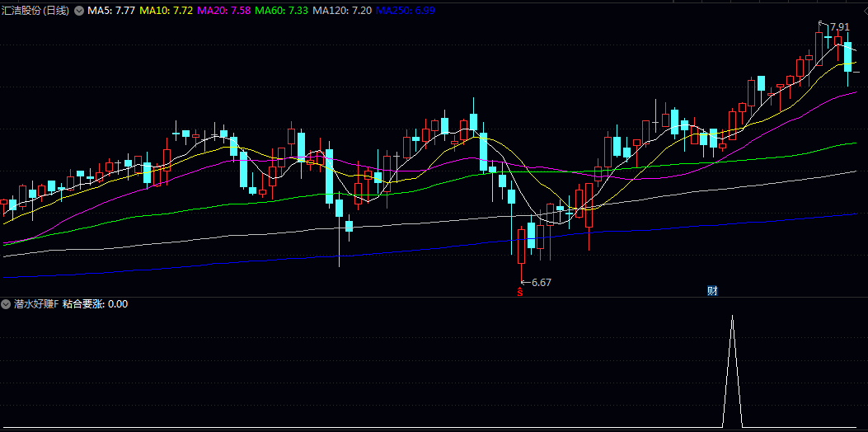Screen dimensions: 868x432
Task: Select the green MA60: 7.33 legend label
Action: 282,11
